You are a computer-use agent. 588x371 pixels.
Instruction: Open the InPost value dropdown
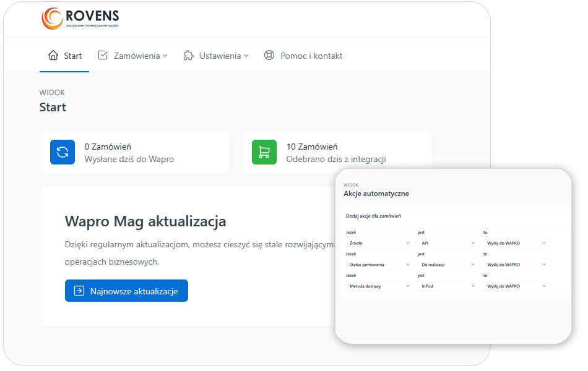click(x=448, y=286)
